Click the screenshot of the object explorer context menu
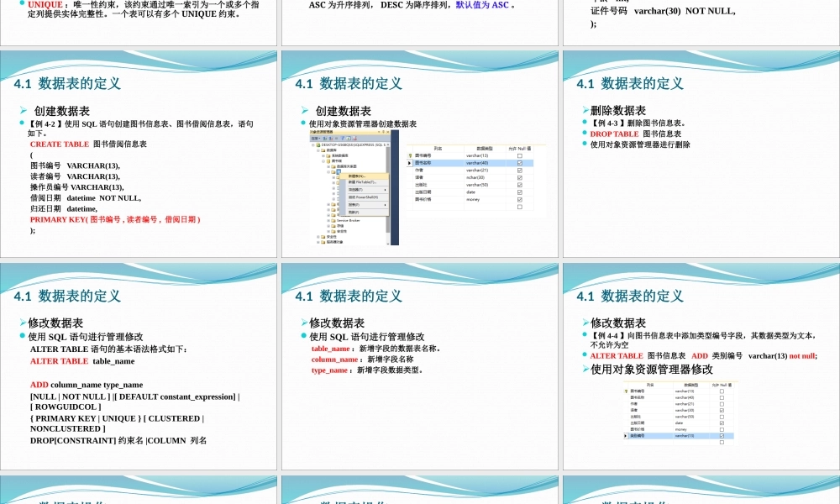Screen dimensions: 840x504 click(x=354, y=187)
